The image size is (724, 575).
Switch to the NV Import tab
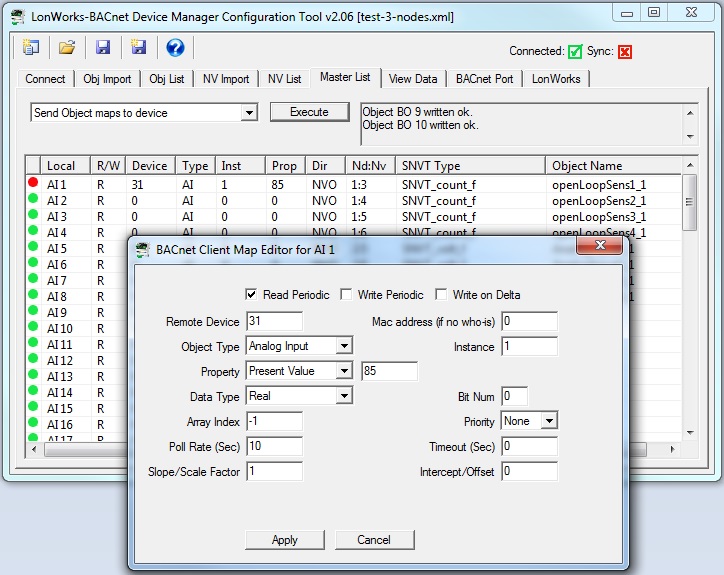[x=220, y=79]
